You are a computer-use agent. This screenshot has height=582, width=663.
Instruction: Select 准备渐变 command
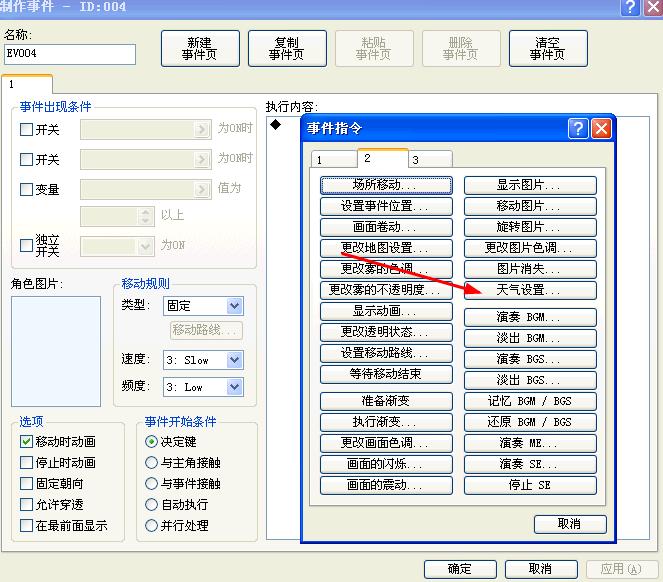[x=386, y=401]
